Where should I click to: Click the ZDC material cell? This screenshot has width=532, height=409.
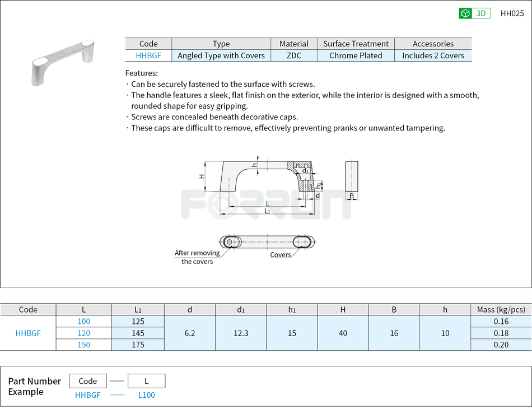(293, 55)
